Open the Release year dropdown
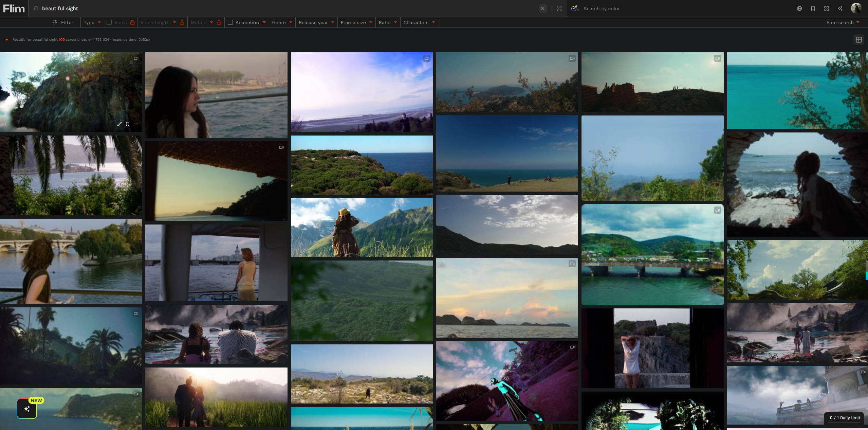868x430 pixels. coord(316,22)
